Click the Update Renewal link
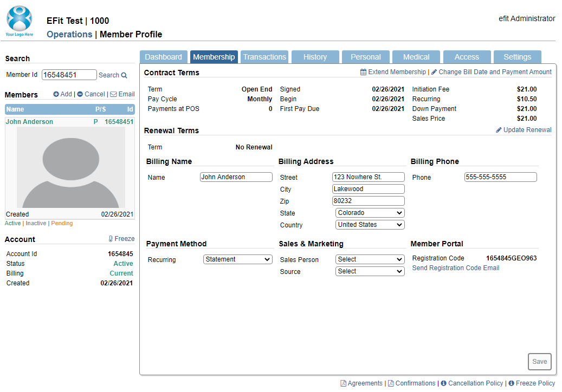This screenshot has height=392, width=562. (x=527, y=130)
